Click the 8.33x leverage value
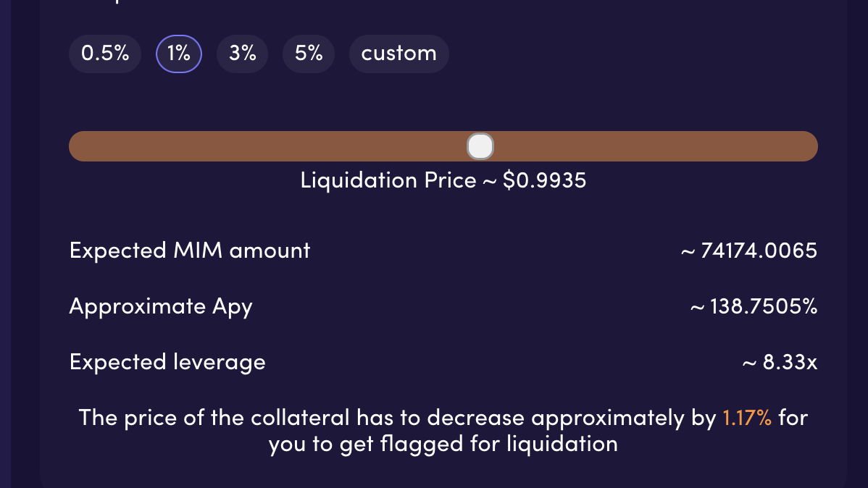Image resolution: width=868 pixels, height=488 pixels. [790, 363]
